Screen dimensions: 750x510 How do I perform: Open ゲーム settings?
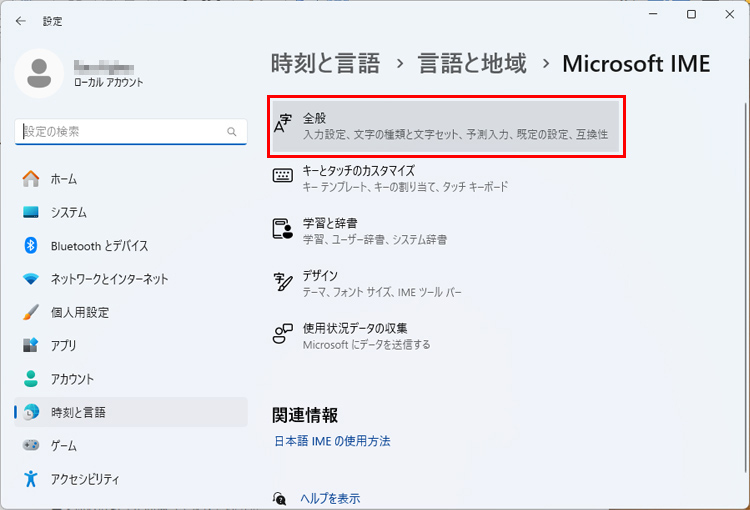(131, 445)
